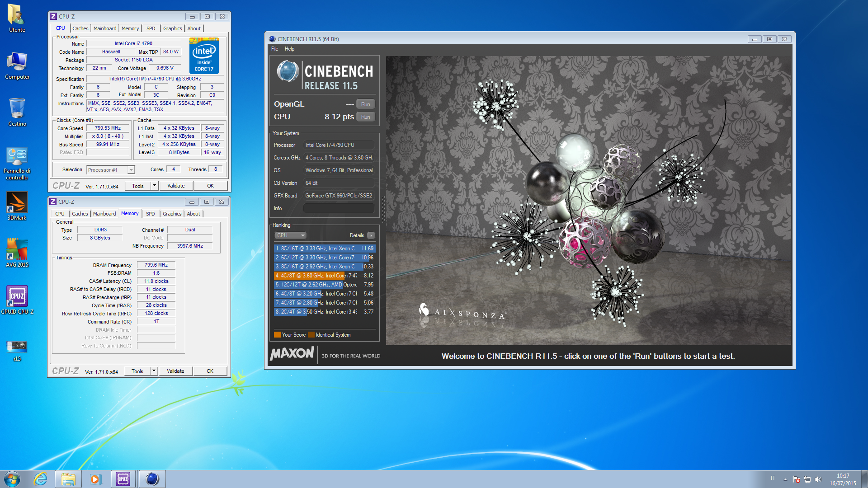Image resolution: width=868 pixels, height=488 pixels.
Task: Click the upper CPU-Z window title icon
Action: tap(53, 16)
